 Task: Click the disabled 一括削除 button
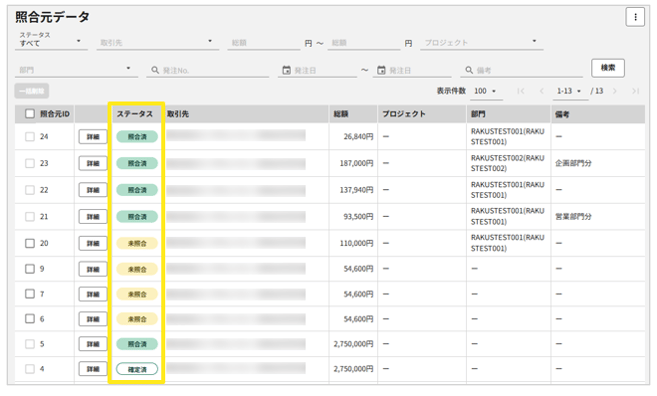tap(32, 91)
